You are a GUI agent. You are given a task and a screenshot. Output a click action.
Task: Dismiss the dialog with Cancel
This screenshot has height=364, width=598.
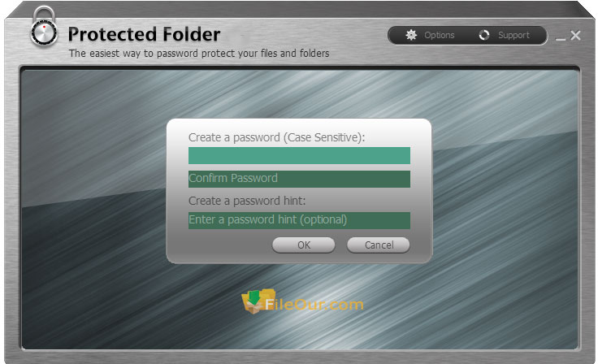coord(379,245)
